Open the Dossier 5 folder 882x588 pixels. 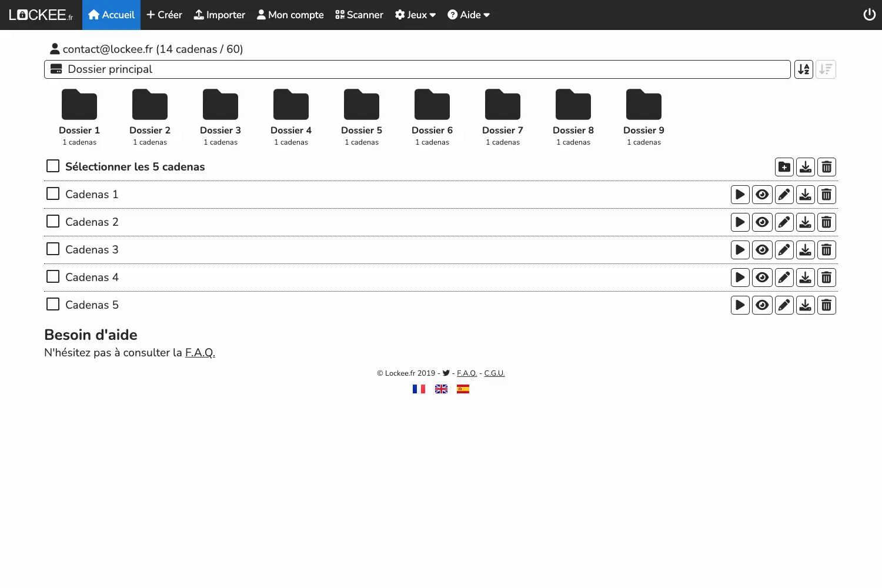tap(362, 117)
